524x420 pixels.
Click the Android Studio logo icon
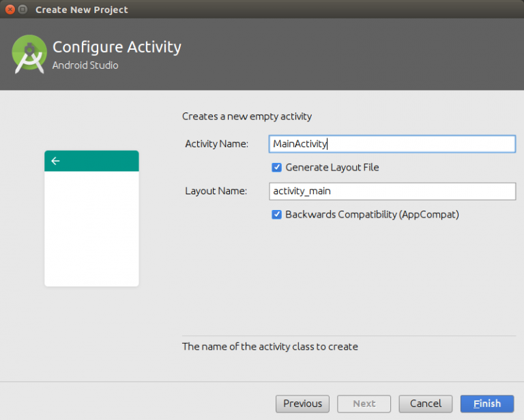point(29,54)
